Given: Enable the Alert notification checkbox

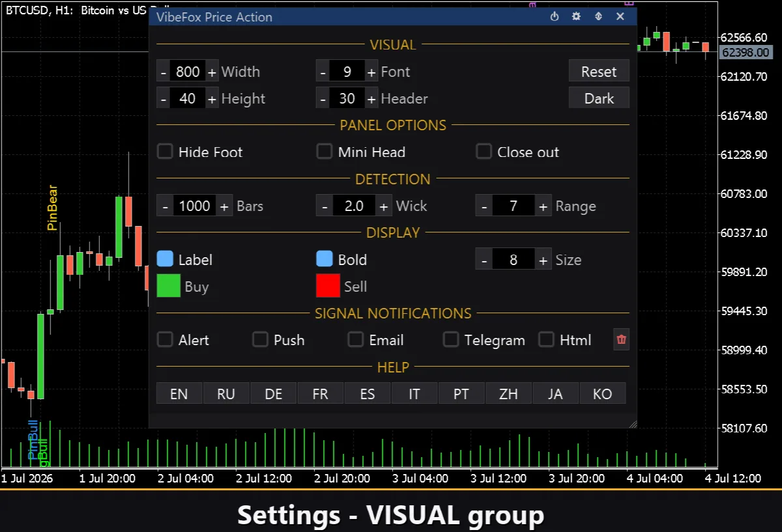Looking at the screenshot, I should click(x=166, y=339).
